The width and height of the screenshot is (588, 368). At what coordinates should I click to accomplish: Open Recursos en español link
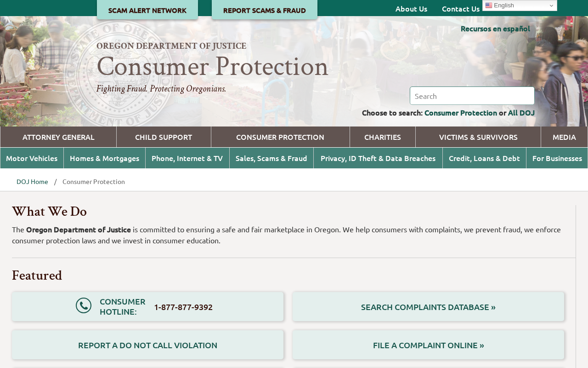pyautogui.click(x=495, y=29)
